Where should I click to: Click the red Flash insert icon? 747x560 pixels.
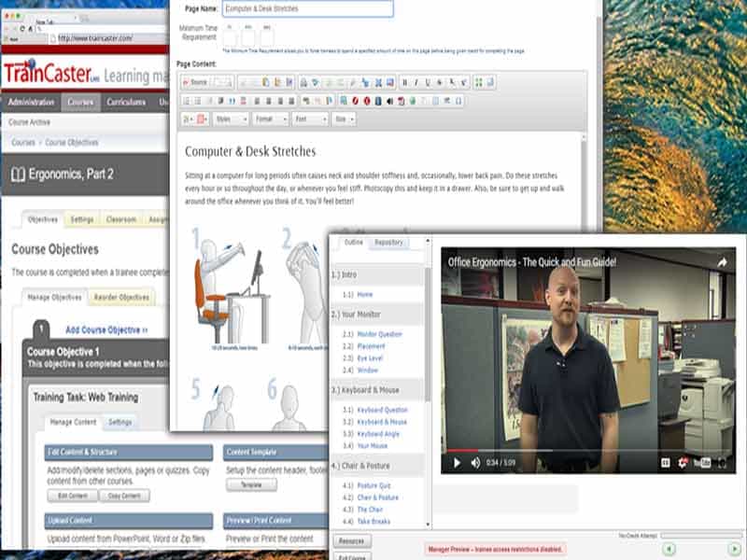point(356,101)
